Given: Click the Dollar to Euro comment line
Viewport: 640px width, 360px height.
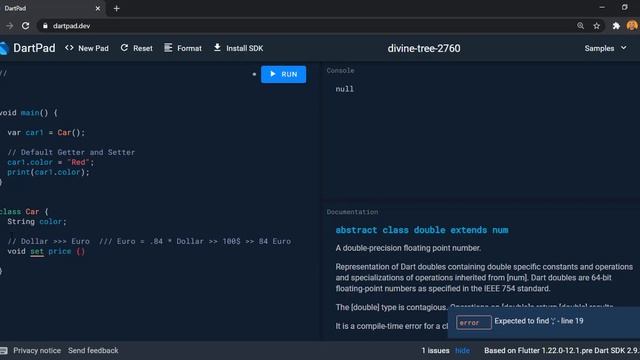Looking at the screenshot, I should point(149,241).
